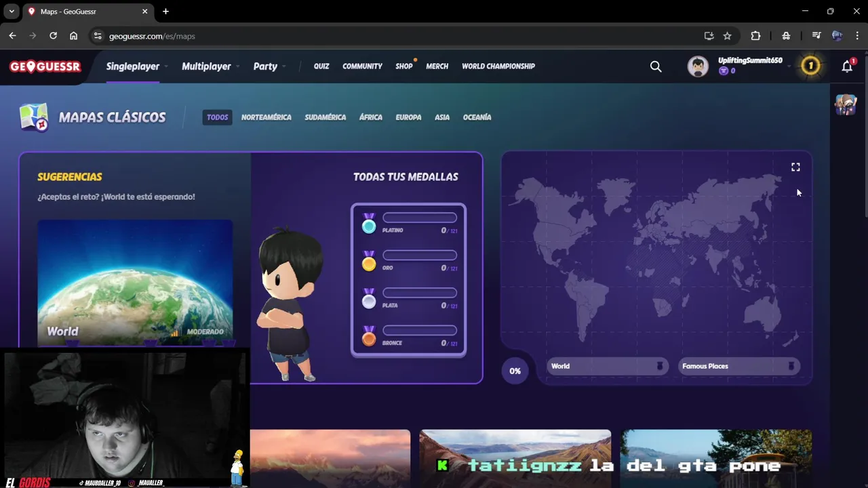Open the Chrome profile avatar

click(x=837, y=36)
